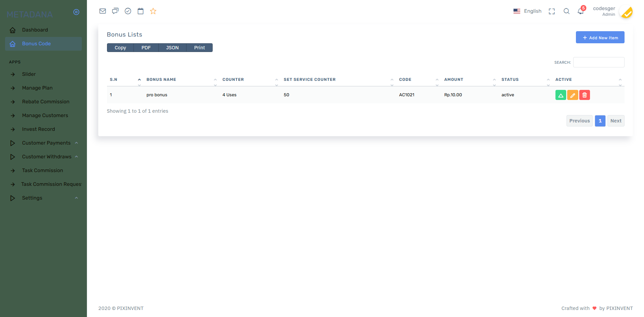Click the play icon beside Customer Payments
The image size is (644, 317).
pyautogui.click(x=13, y=143)
